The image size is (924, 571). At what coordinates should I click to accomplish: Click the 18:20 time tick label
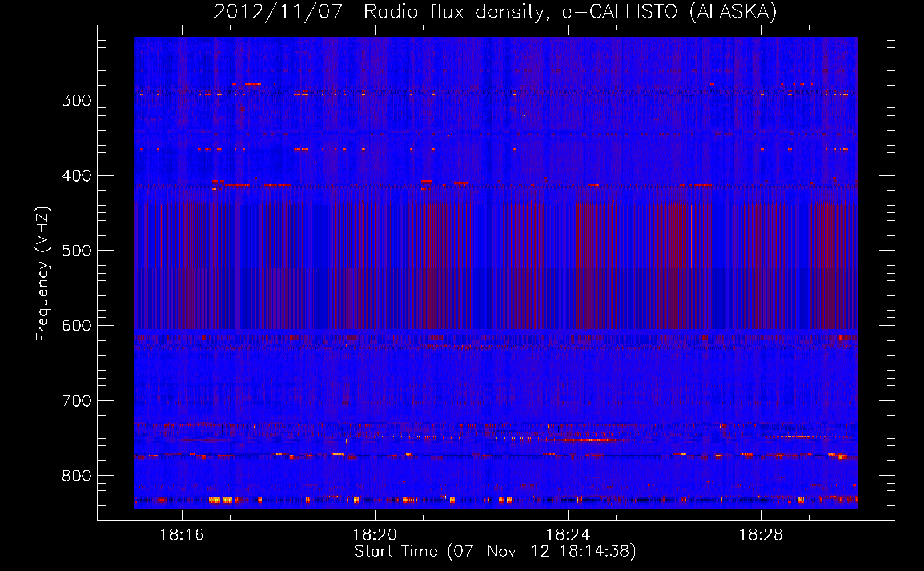coord(375,535)
